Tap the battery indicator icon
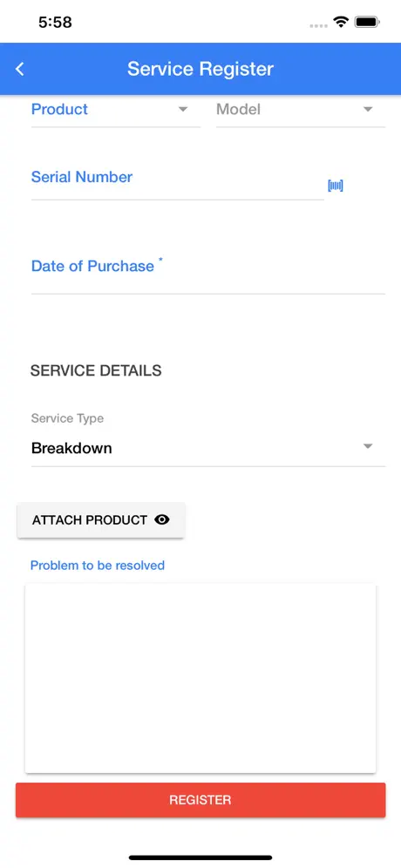Viewport: 401px width, 868px height. 367,22
